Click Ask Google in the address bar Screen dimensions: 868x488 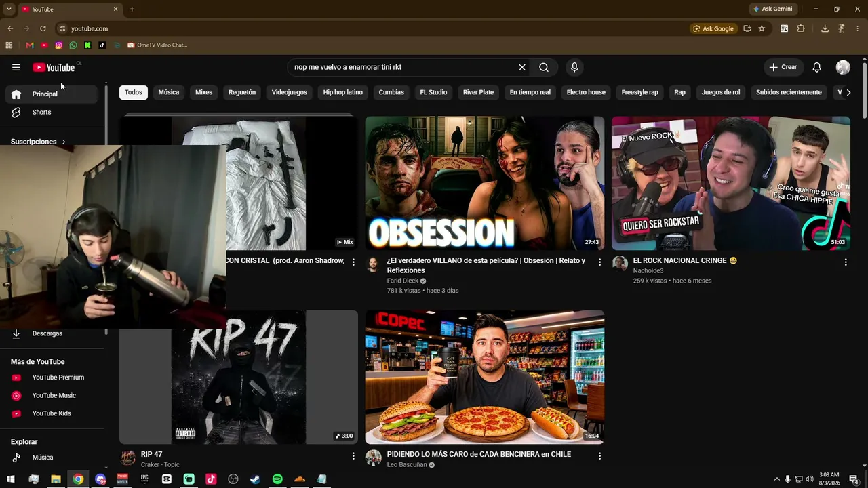click(x=713, y=28)
